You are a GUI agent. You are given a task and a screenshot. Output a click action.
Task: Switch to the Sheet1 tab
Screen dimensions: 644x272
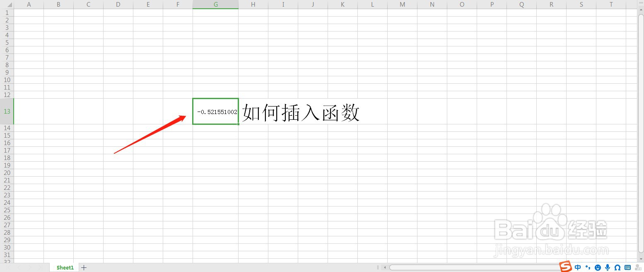tap(64, 267)
